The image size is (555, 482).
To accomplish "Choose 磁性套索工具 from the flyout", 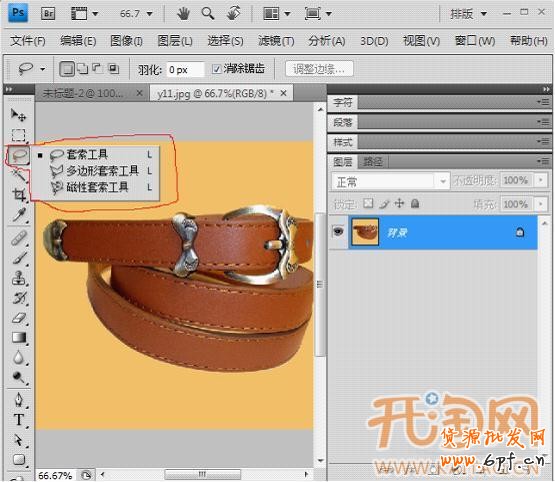I will pos(97,187).
